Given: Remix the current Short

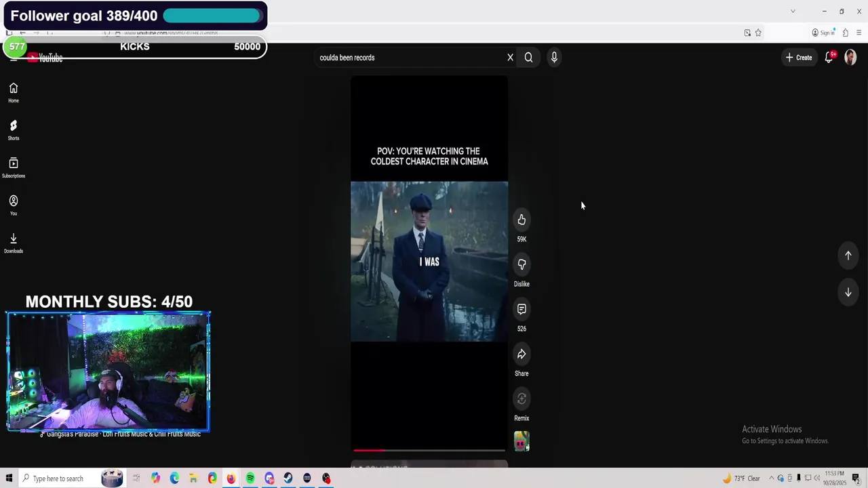Looking at the screenshot, I should [521, 399].
